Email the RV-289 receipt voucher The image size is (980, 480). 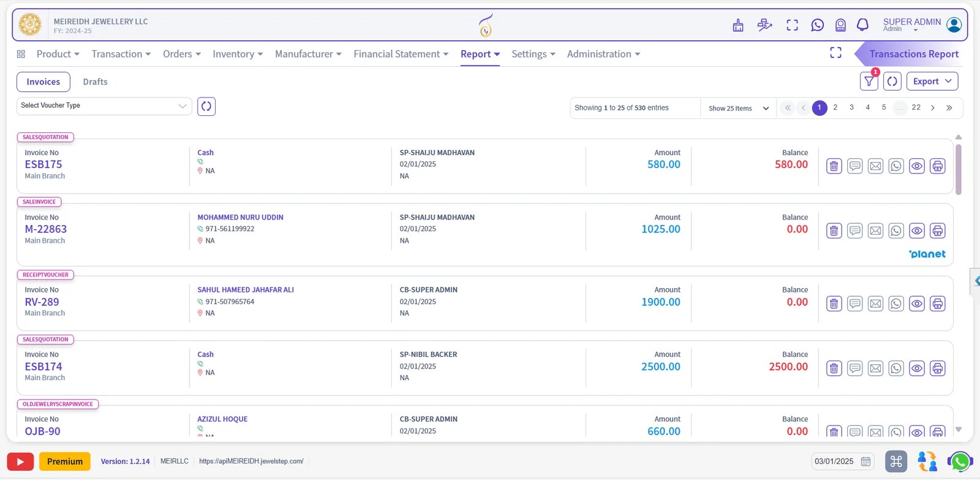(875, 303)
